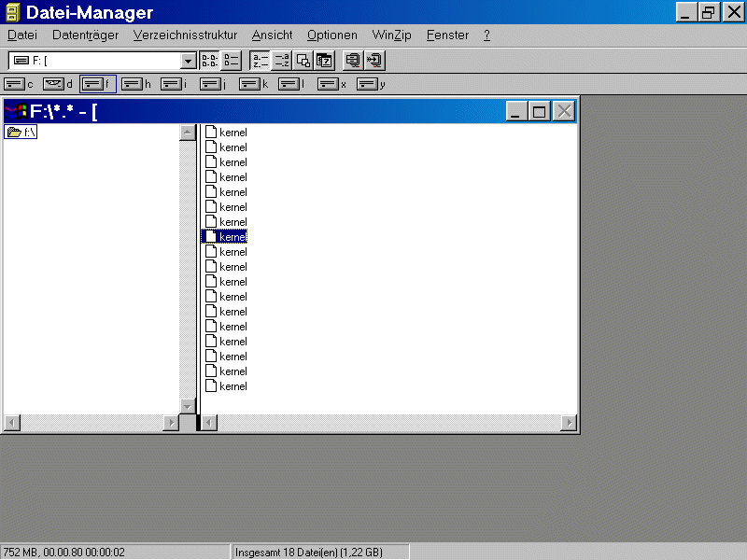Click the highlighted kernel file
This screenshot has width=747, height=560.
[232, 237]
